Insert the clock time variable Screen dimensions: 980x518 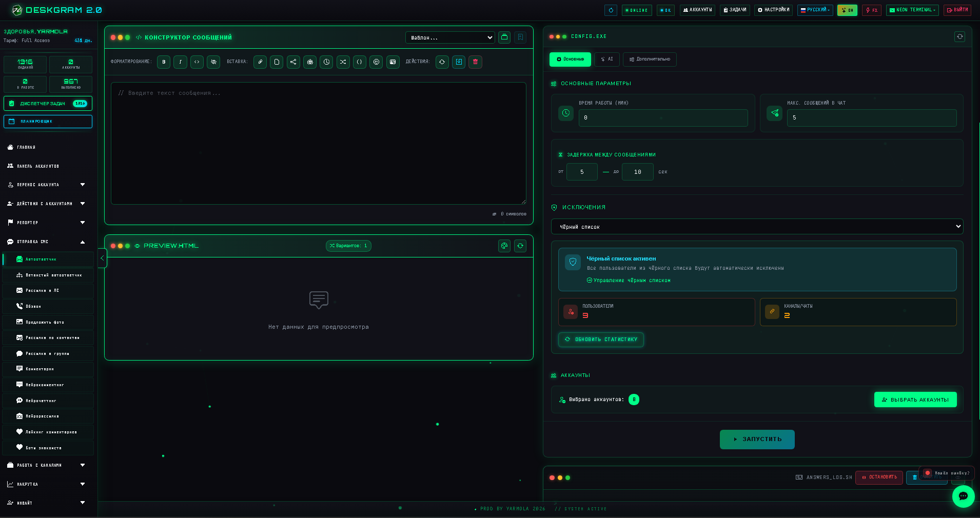click(326, 62)
